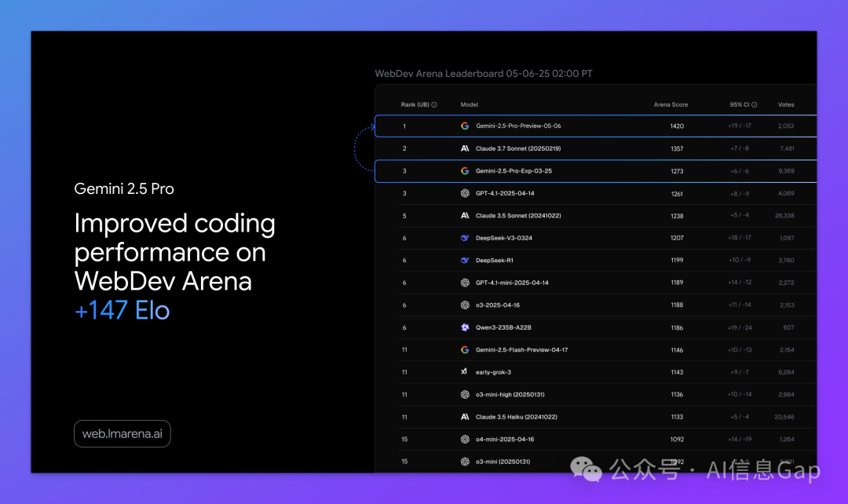Click the arena score value 1273

[x=677, y=171]
